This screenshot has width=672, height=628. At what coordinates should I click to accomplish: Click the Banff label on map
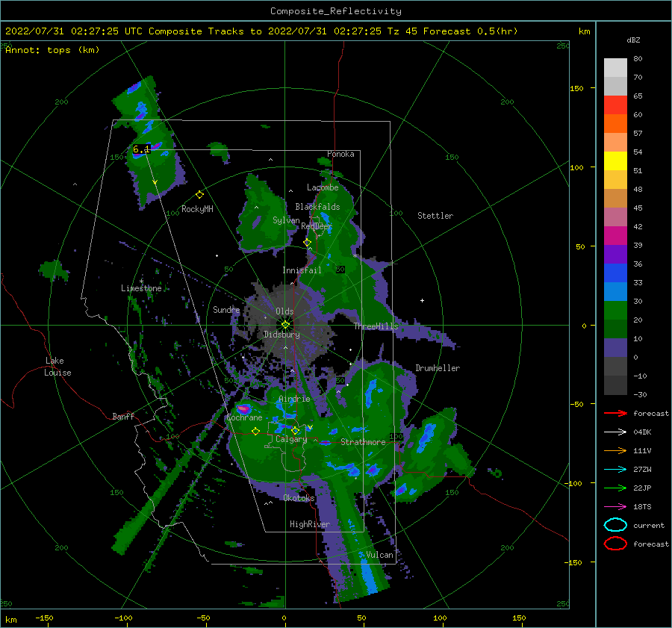[x=123, y=416]
